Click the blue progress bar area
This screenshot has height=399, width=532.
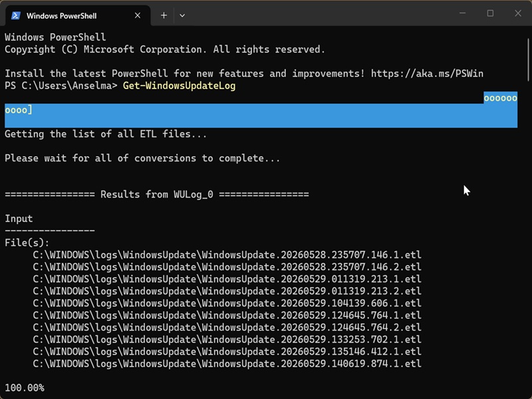click(x=261, y=116)
